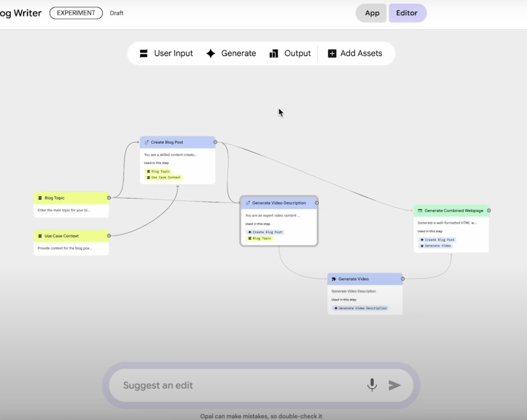Click Create Blog Post output port
The height and width of the screenshot is (420, 527).
point(216,142)
